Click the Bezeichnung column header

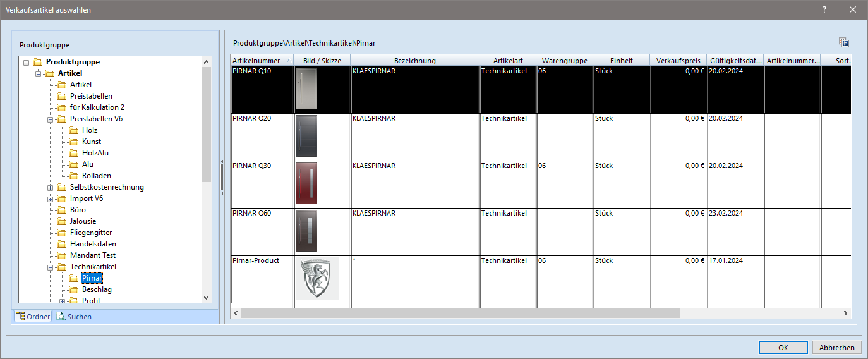point(414,61)
